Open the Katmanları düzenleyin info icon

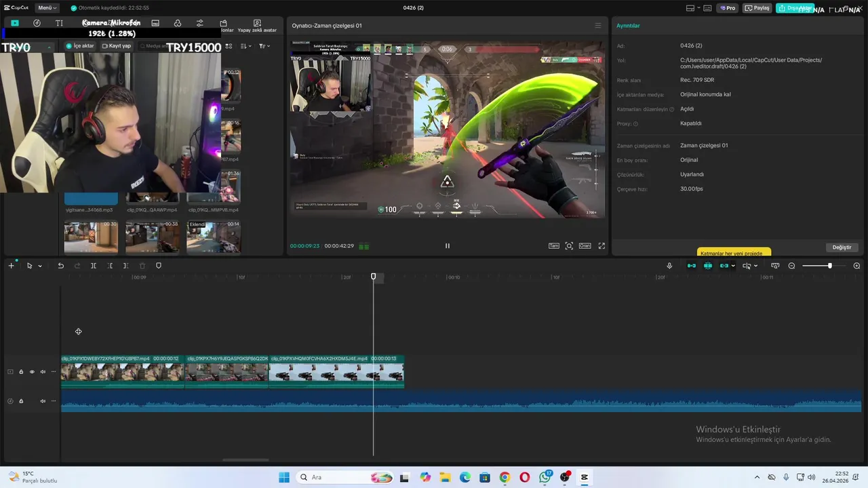click(x=672, y=109)
